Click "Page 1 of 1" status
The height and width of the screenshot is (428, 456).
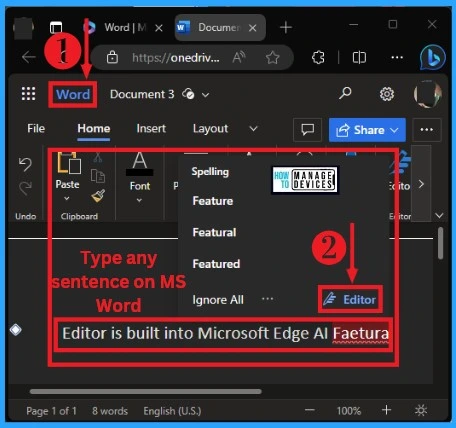click(51, 411)
